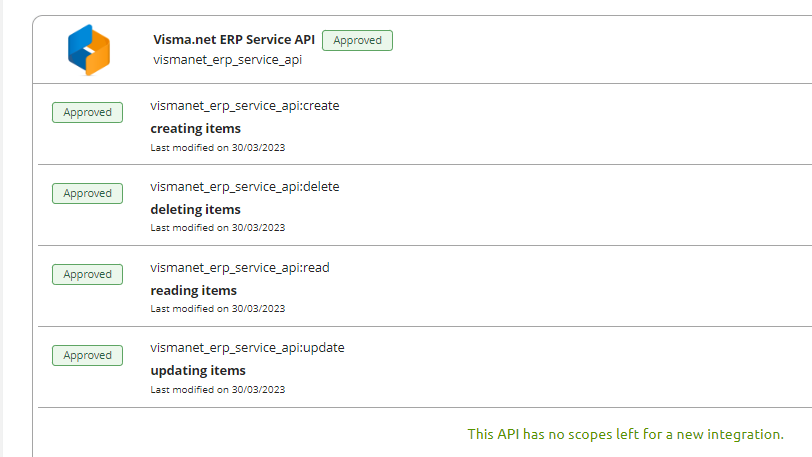Select the vismanet_erp_service_api:create scope name

pyautogui.click(x=245, y=106)
